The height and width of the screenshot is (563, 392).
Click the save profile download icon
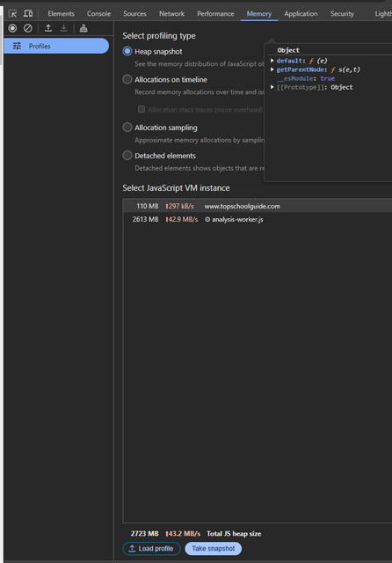point(63,28)
